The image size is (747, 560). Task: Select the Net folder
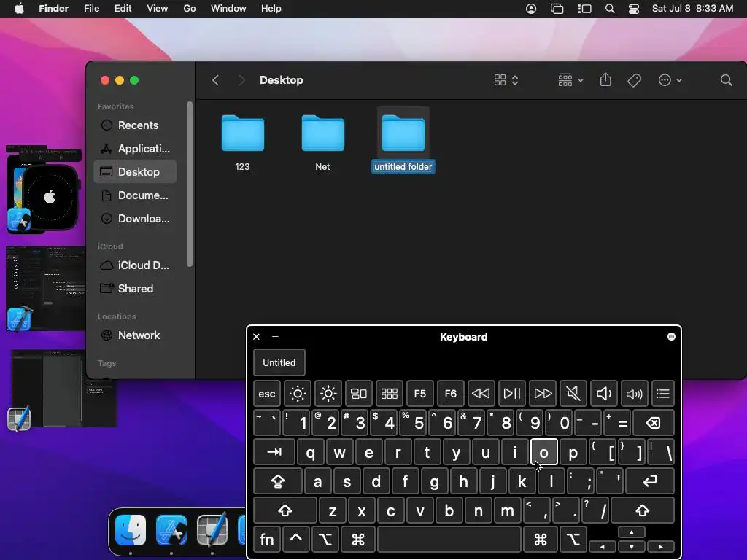(322, 133)
